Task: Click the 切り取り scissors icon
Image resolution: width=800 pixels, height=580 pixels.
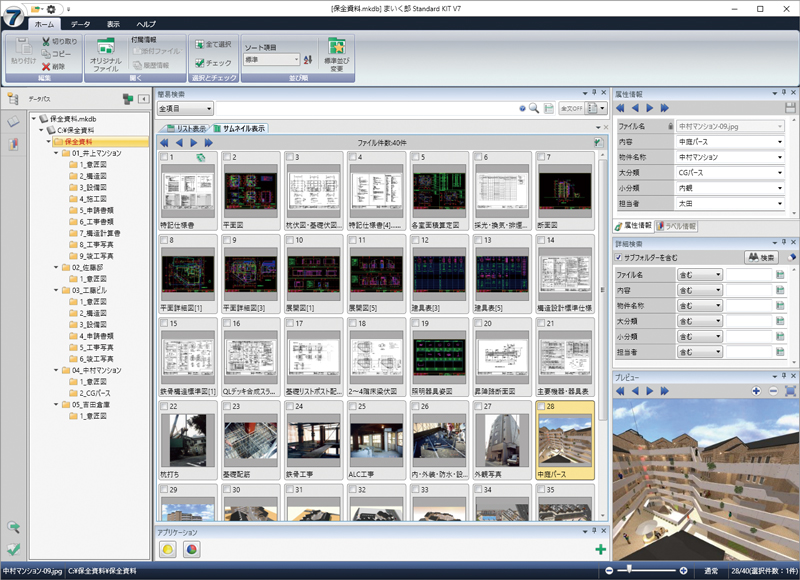Action: click(x=45, y=41)
